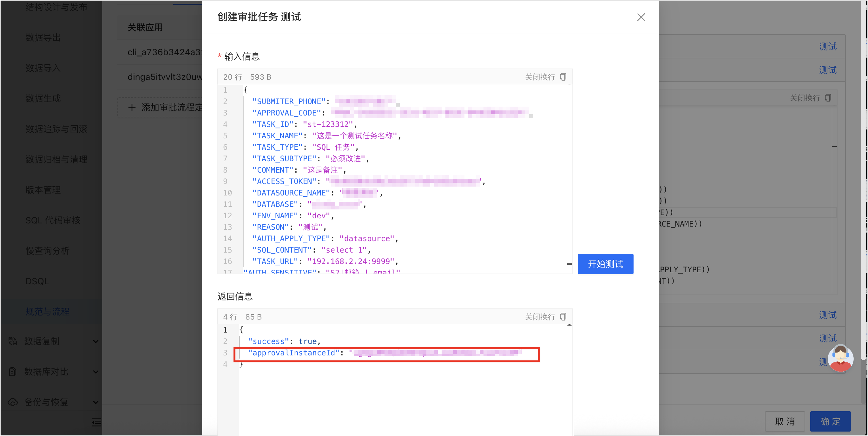Click the 数据复制 database icon
The height and width of the screenshot is (436, 868).
pyautogui.click(x=13, y=341)
